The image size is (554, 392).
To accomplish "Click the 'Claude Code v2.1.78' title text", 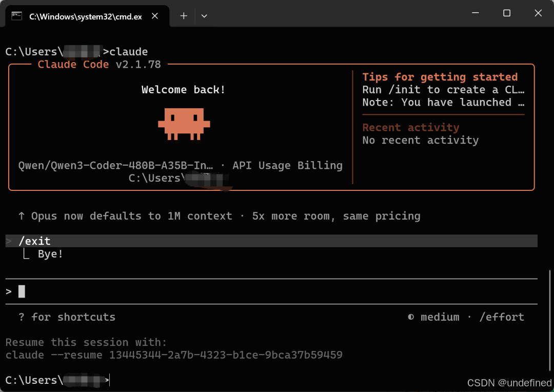I will (100, 64).
